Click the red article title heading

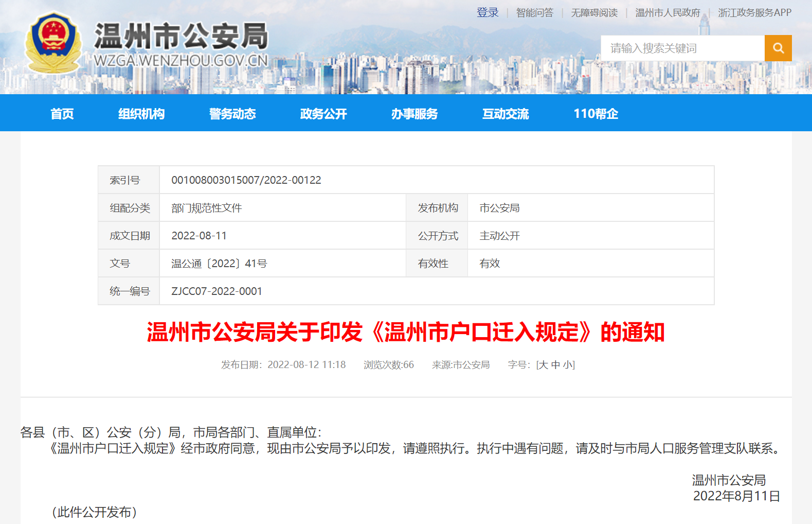click(x=406, y=333)
